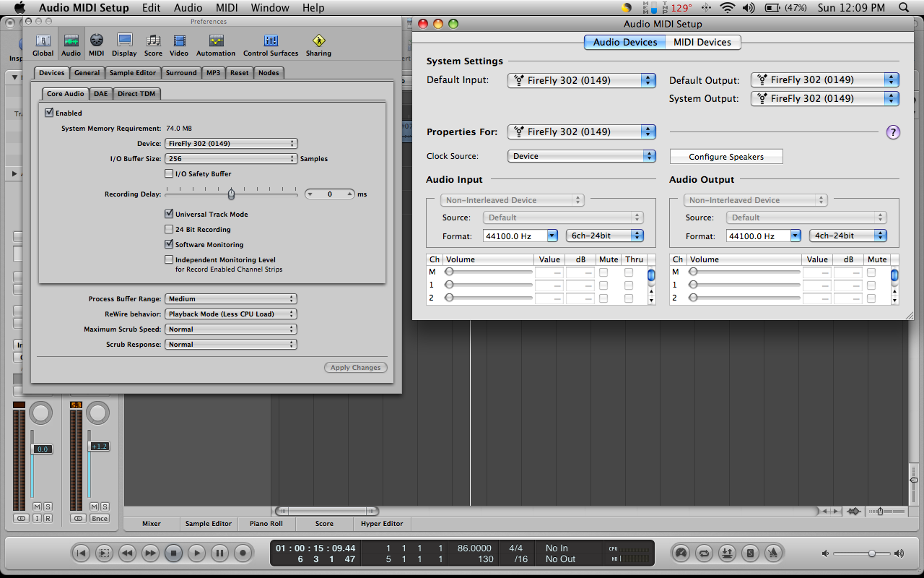Switch to the MIDI Devices tab
The width and height of the screenshot is (924, 578).
[702, 42]
